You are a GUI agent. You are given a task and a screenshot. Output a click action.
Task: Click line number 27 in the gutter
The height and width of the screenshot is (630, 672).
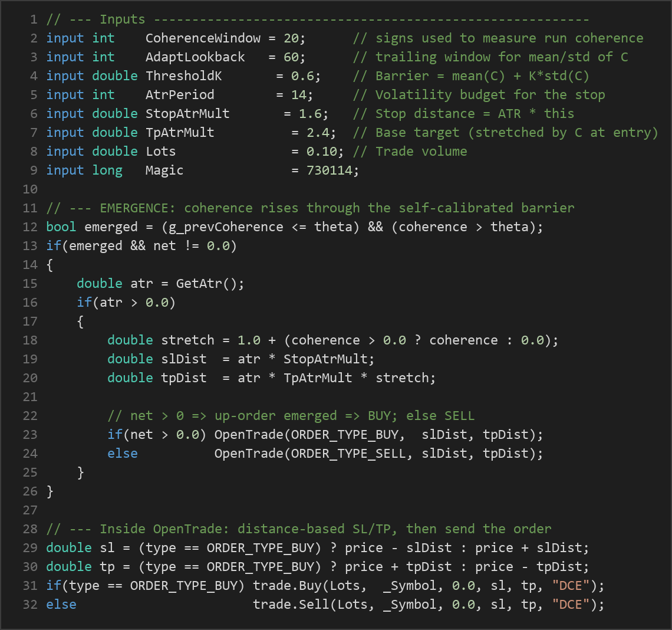click(30, 510)
